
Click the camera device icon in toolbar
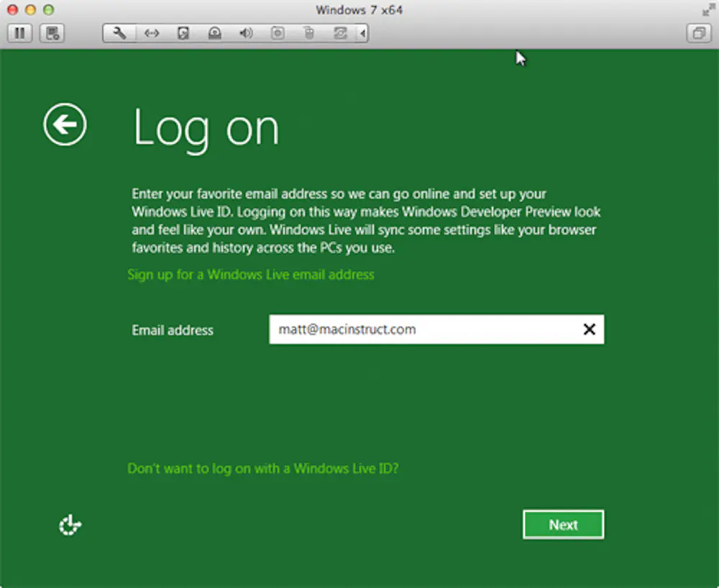pyautogui.click(x=278, y=33)
